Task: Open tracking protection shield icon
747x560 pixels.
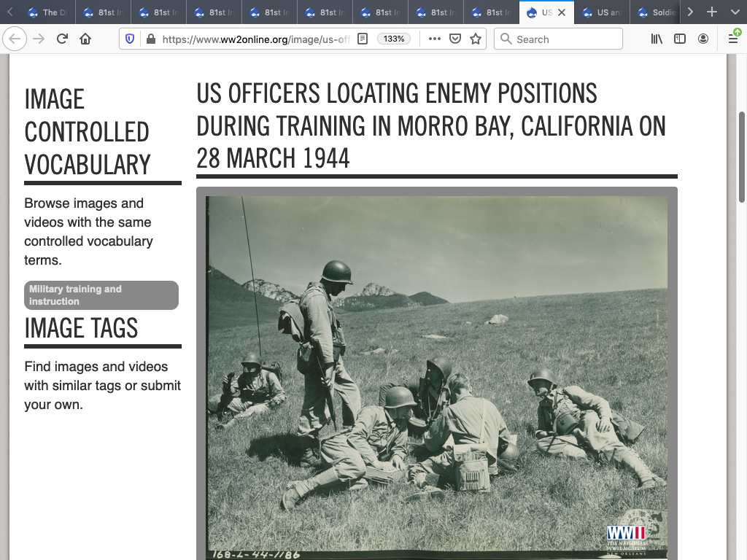Action: click(x=131, y=39)
